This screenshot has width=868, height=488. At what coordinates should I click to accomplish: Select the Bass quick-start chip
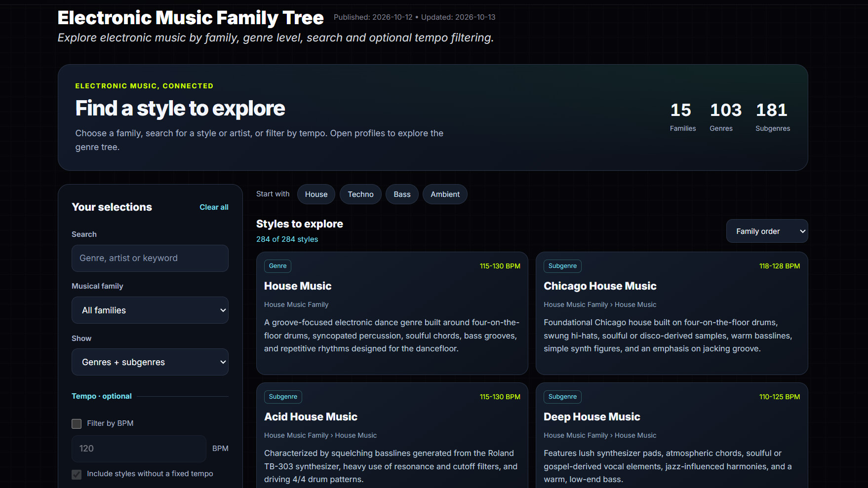pyautogui.click(x=402, y=194)
